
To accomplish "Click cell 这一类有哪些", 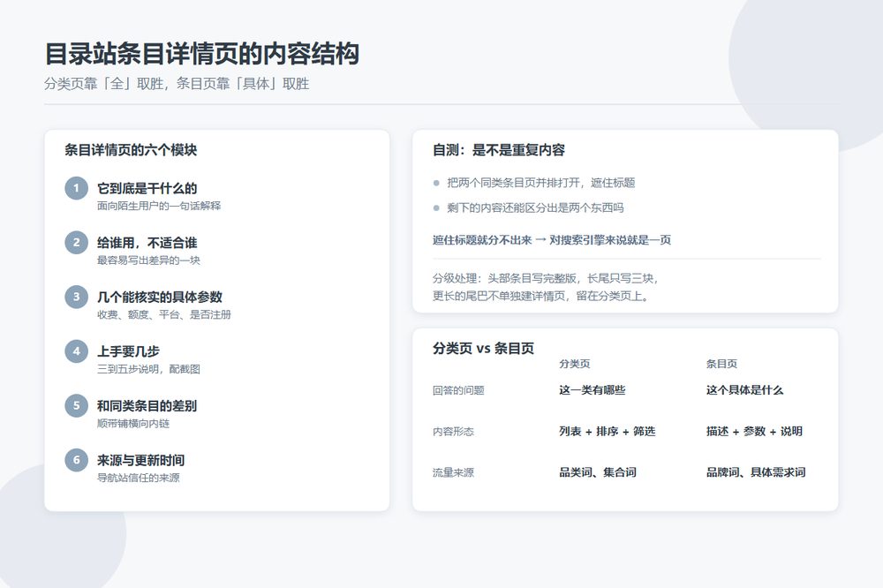I will (592, 389).
